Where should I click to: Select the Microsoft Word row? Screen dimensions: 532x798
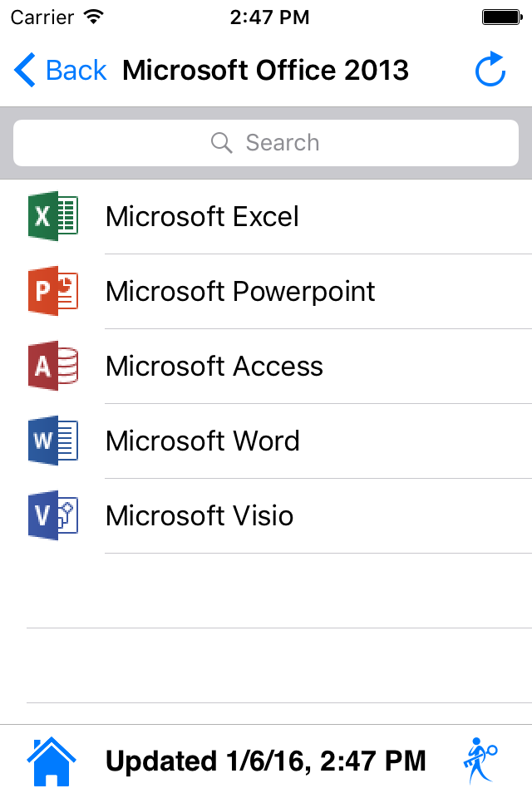pyautogui.click(x=203, y=441)
